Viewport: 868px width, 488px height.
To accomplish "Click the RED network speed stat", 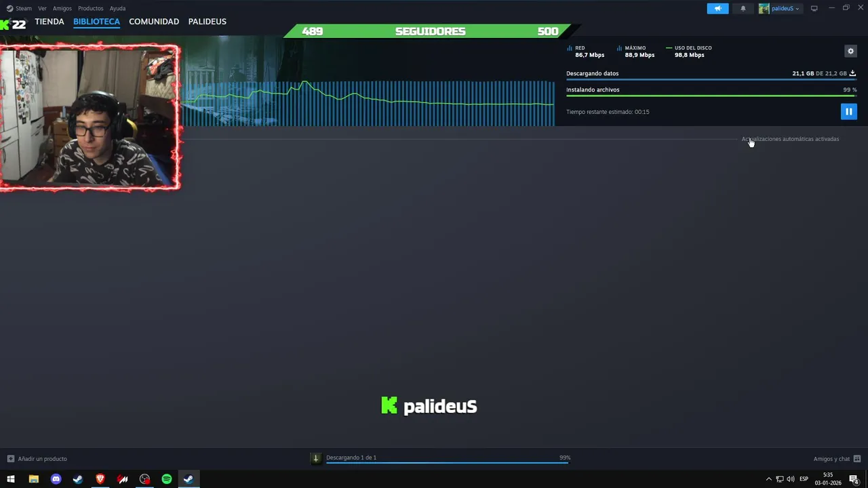I will click(585, 52).
